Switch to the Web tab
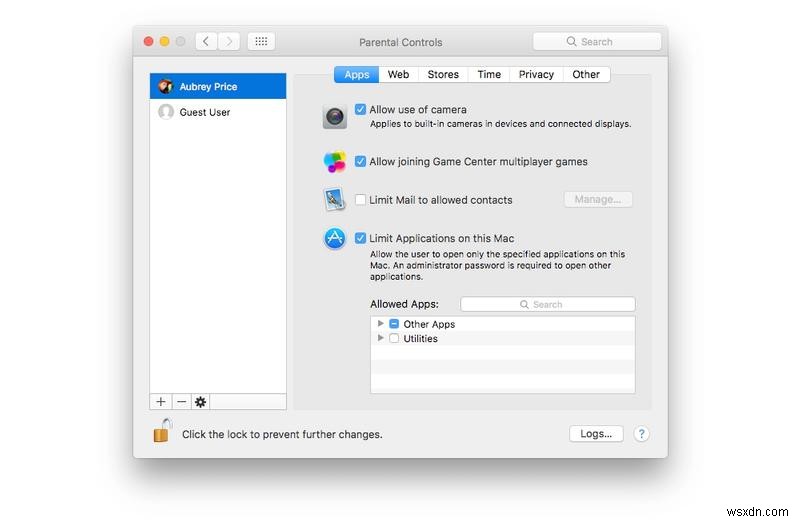 (398, 74)
